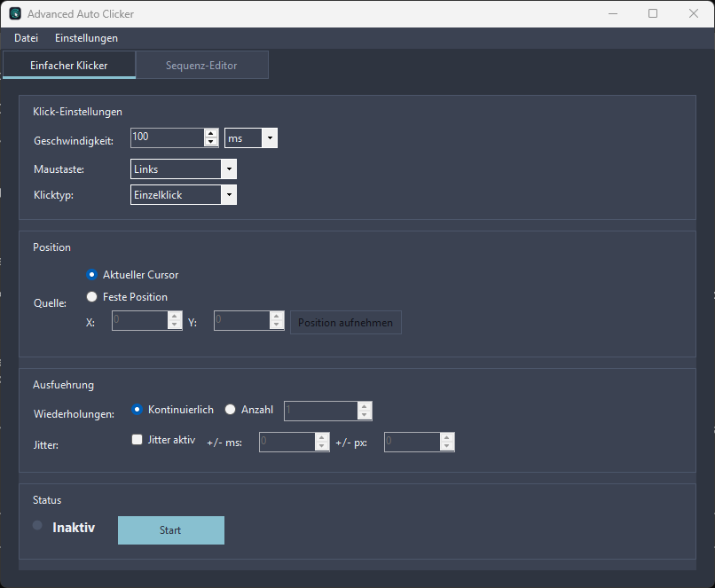Decrease X coordinate with down arrow
Screen dimensions: 715x588
point(175,325)
